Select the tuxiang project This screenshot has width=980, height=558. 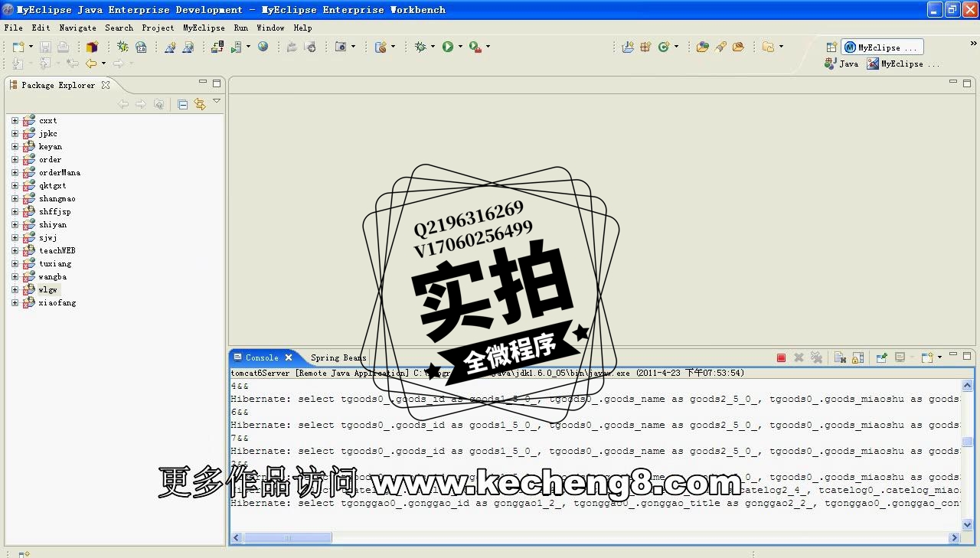tap(55, 264)
